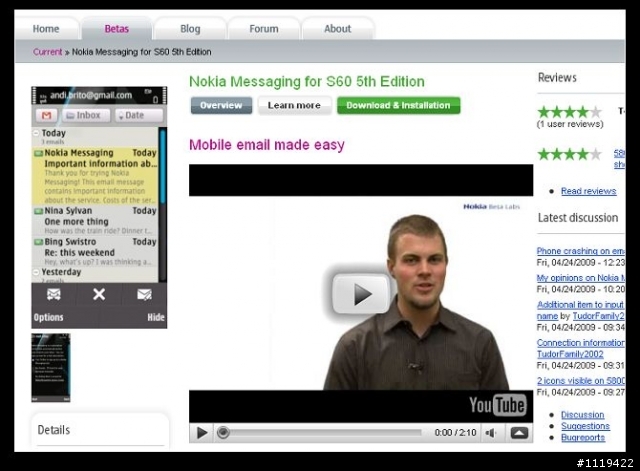This screenshot has width=640, height=471.
Task: Click the X delete icon in phone toolbar
Action: (x=99, y=294)
